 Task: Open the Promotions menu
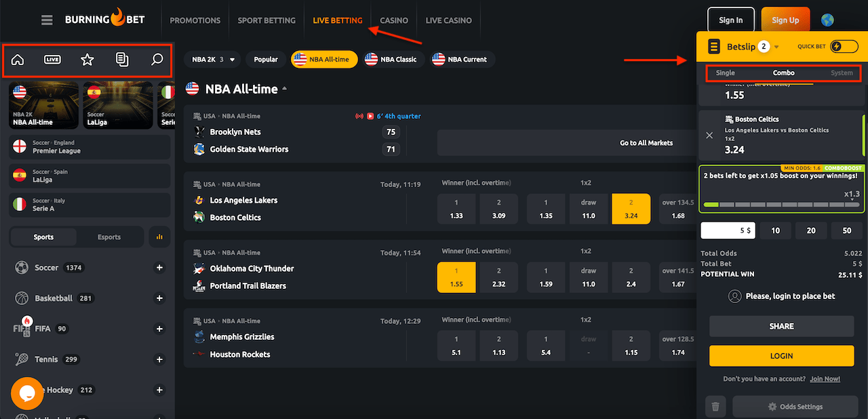pyautogui.click(x=195, y=20)
